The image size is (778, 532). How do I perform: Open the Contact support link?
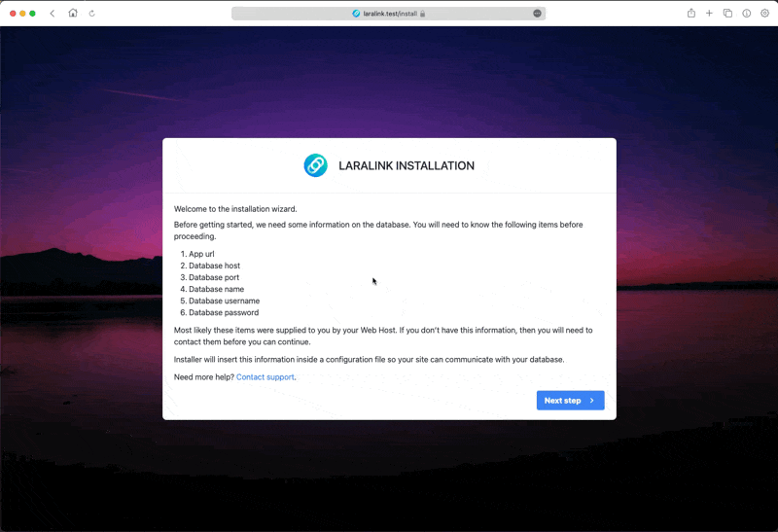point(265,376)
